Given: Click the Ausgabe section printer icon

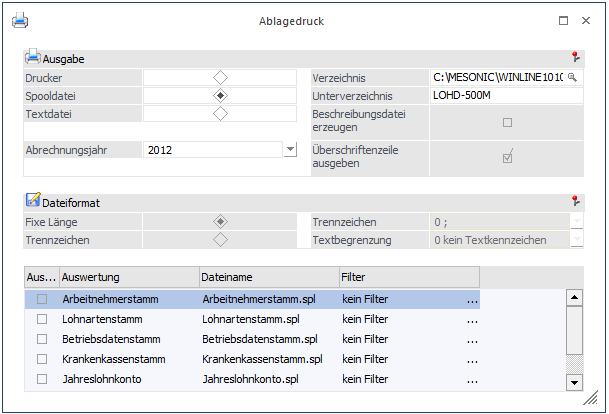Looking at the screenshot, I should 33,58.
